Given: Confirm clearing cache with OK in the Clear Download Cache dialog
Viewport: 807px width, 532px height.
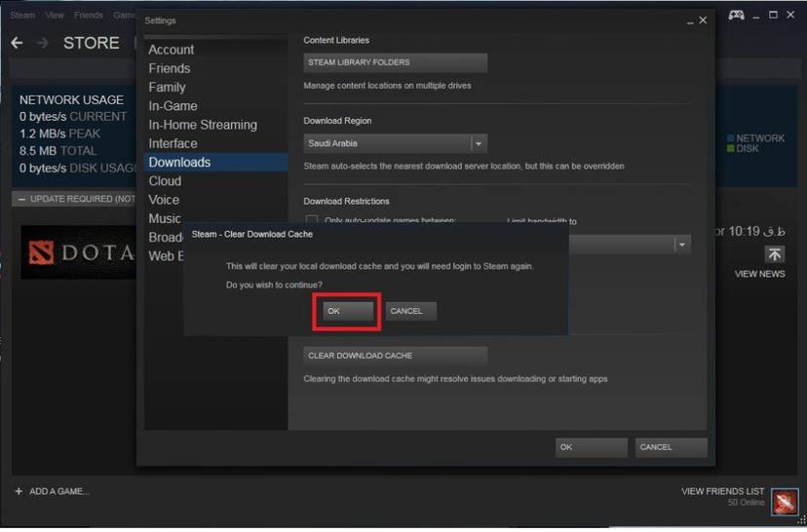Looking at the screenshot, I should pyautogui.click(x=348, y=312).
